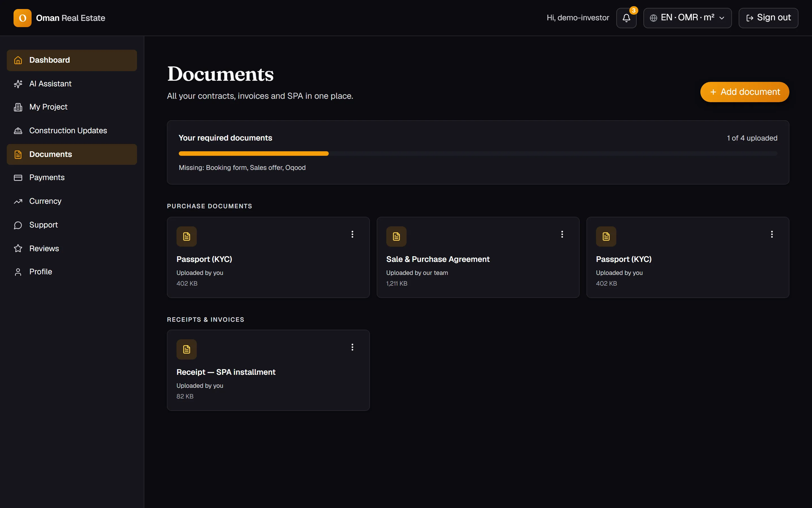Open Construction Updates section
The image size is (812, 508).
tap(72, 131)
